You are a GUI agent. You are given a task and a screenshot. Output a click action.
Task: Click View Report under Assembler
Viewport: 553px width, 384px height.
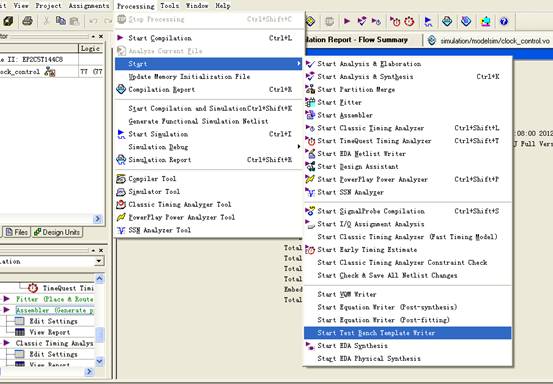49,332
